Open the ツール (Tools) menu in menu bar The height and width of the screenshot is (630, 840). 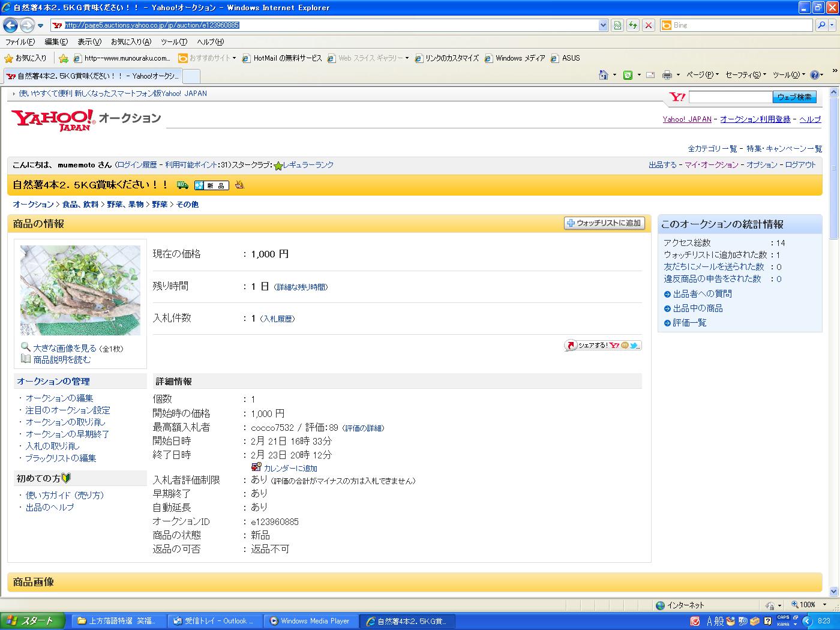coord(173,42)
